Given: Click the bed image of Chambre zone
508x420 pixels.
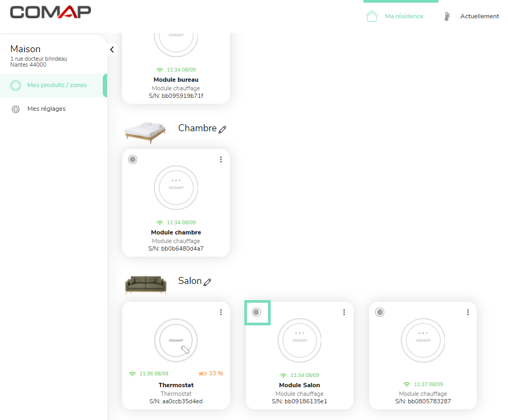Looking at the screenshot, I should pos(145,132).
